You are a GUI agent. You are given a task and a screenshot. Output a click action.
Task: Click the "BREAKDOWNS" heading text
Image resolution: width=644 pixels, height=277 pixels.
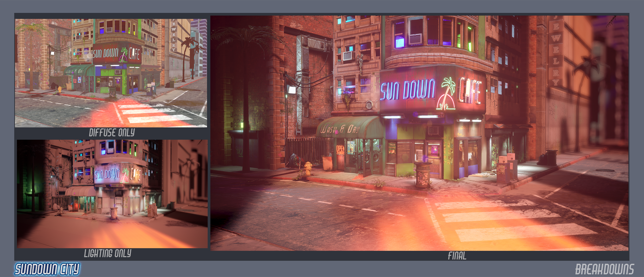click(x=605, y=269)
